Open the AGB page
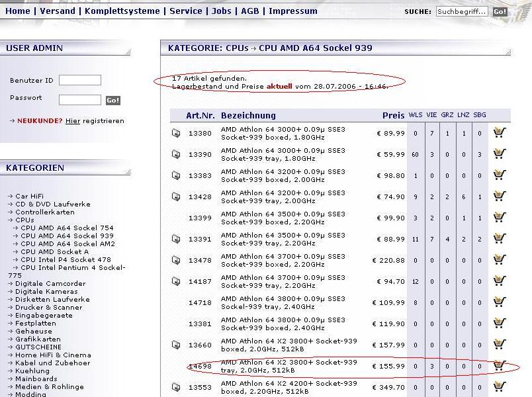The height and width of the screenshot is (397, 532). click(x=250, y=11)
